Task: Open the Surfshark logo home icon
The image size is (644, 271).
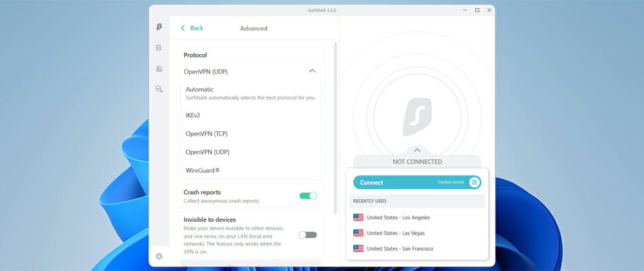Action: click(159, 27)
